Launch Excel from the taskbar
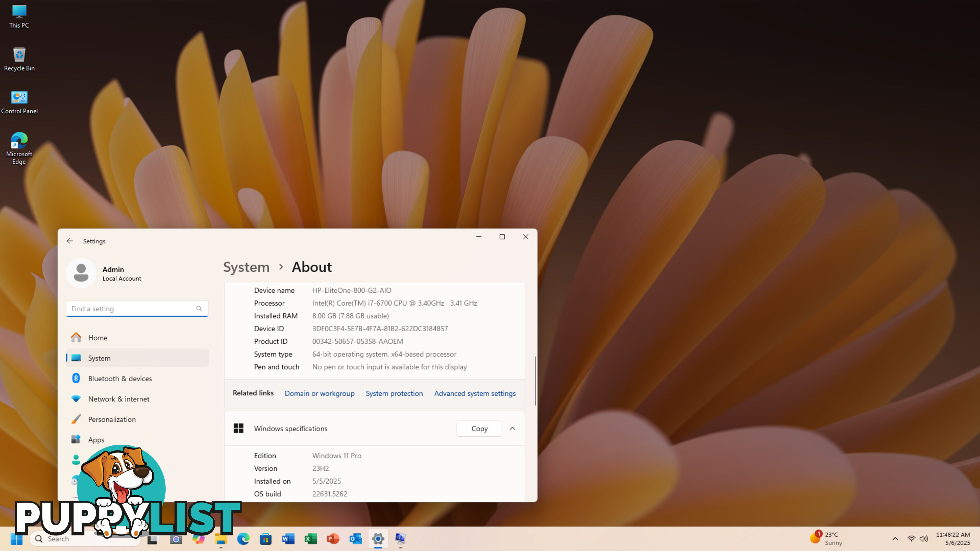Image resolution: width=980 pixels, height=551 pixels. pos(310,539)
